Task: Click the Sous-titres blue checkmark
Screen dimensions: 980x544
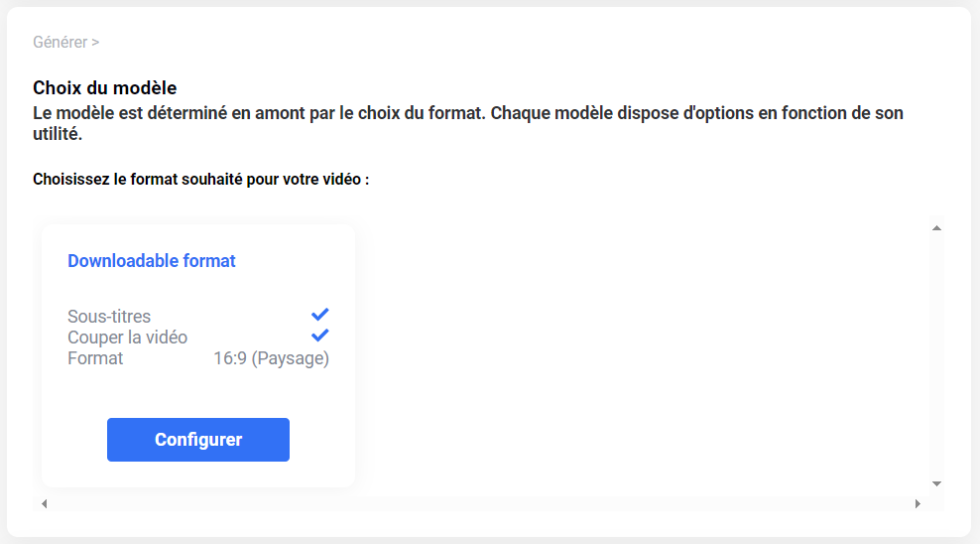Action: 320,314
